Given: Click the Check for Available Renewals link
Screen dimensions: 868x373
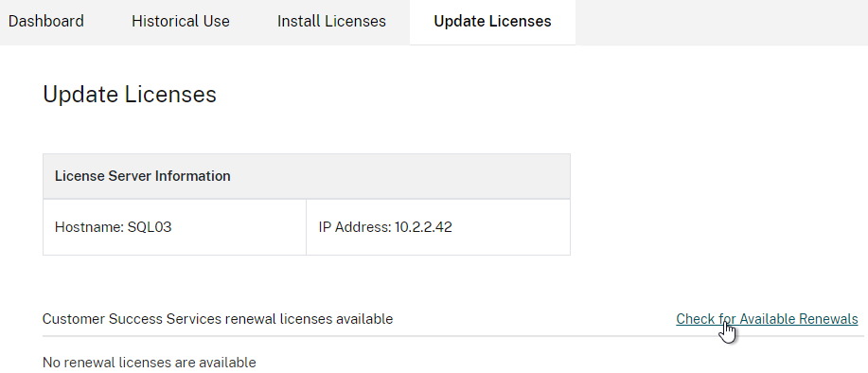Looking at the screenshot, I should click(767, 319).
